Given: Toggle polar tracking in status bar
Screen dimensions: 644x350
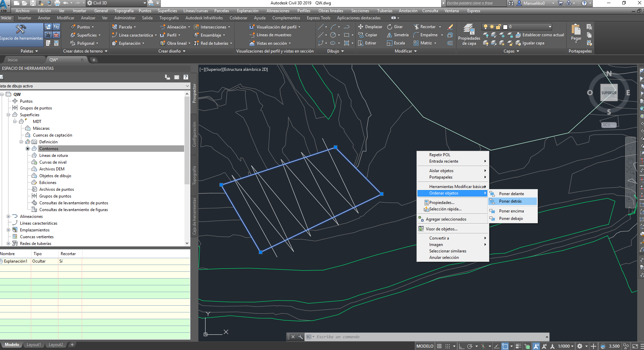Looking at the screenshot, I should click(470, 346).
